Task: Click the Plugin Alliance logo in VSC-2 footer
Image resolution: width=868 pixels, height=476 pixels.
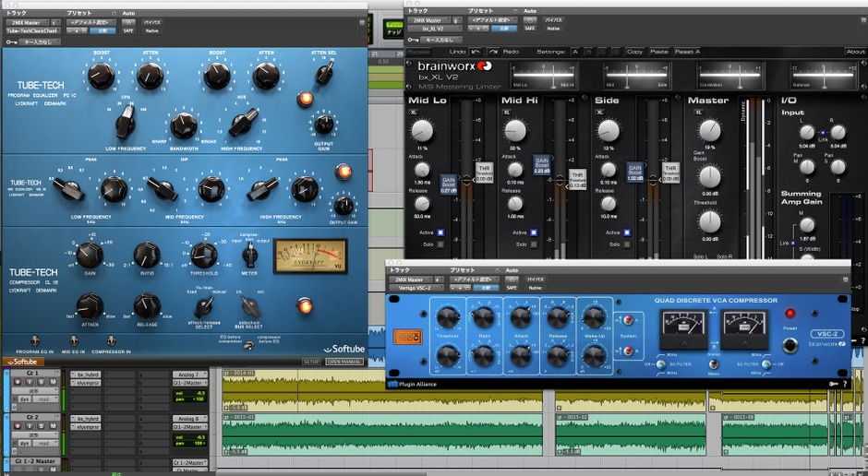Action: click(413, 384)
